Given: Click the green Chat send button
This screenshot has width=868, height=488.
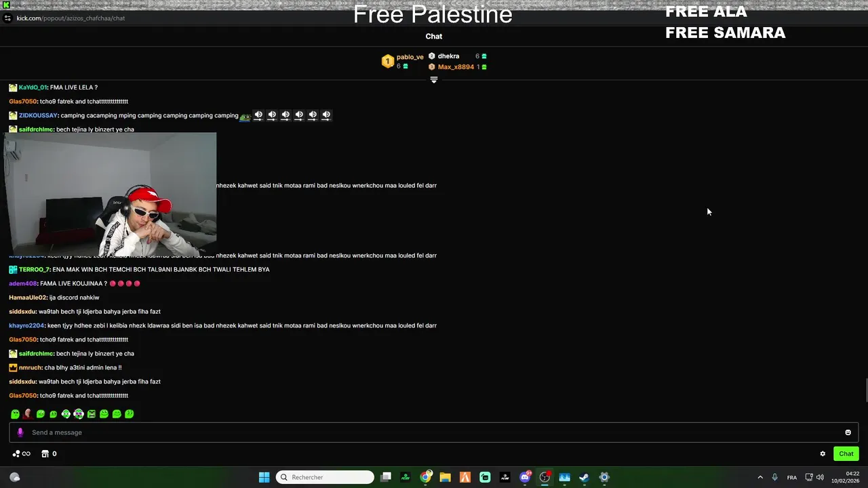Looking at the screenshot, I should coord(846,454).
